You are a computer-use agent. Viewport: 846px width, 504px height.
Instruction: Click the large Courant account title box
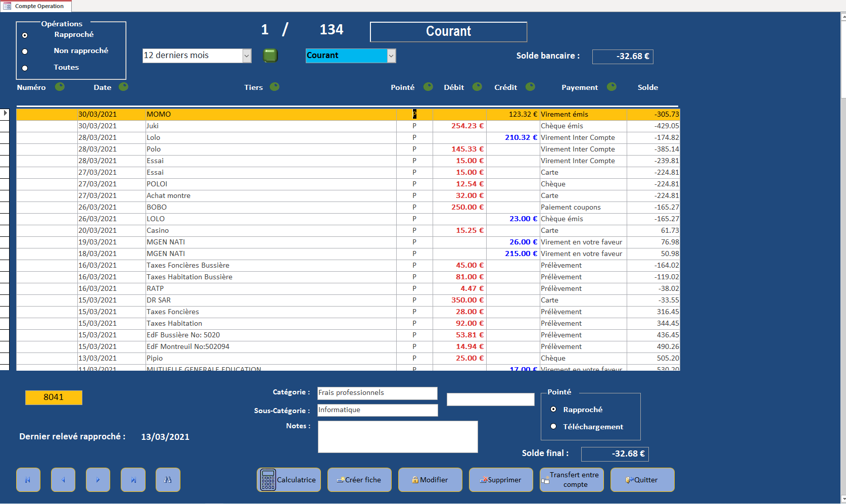pos(448,31)
